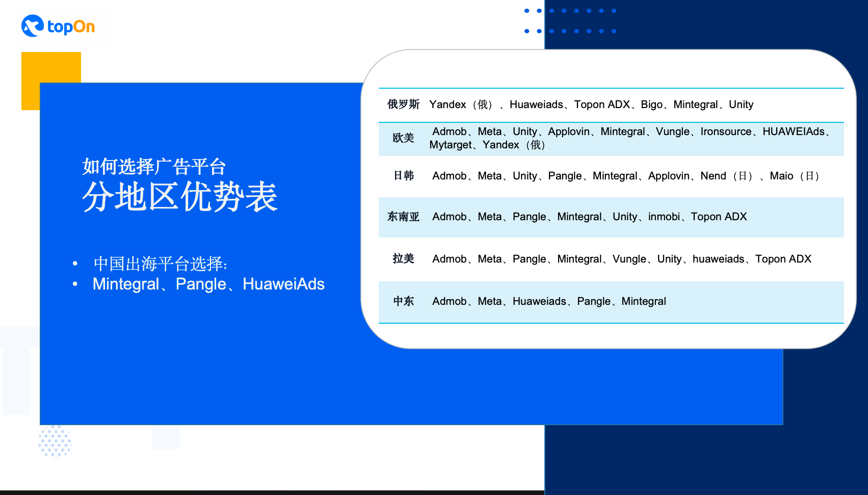868x495 pixels.
Task: Select the 中东 region cell
Action: 403,301
